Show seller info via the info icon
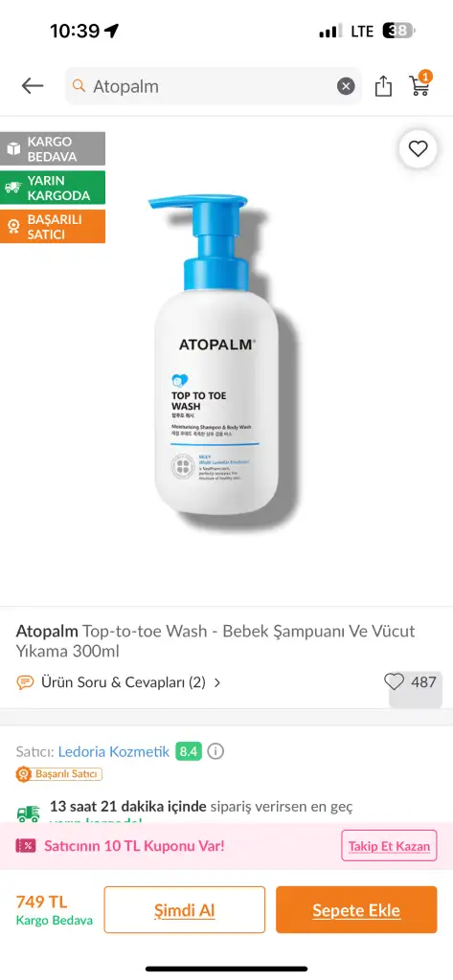The image size is (453, 980). [x=215, y=751]
